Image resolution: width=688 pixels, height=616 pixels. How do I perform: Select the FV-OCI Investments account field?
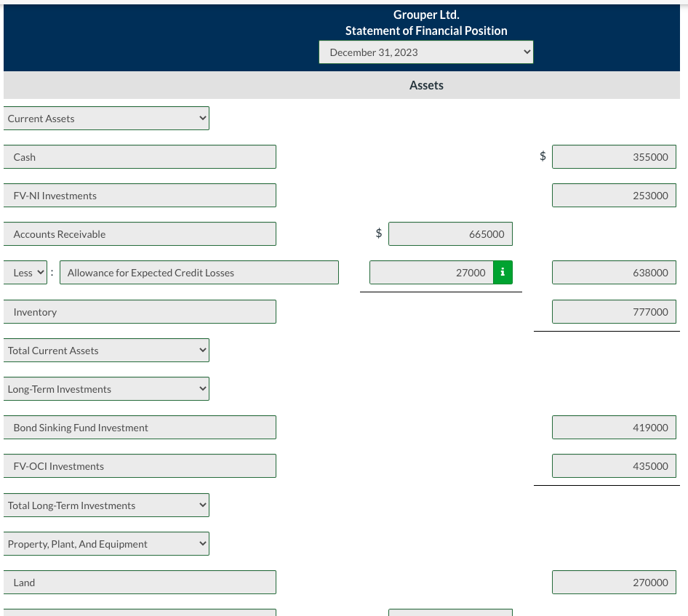tap(140, 466)
